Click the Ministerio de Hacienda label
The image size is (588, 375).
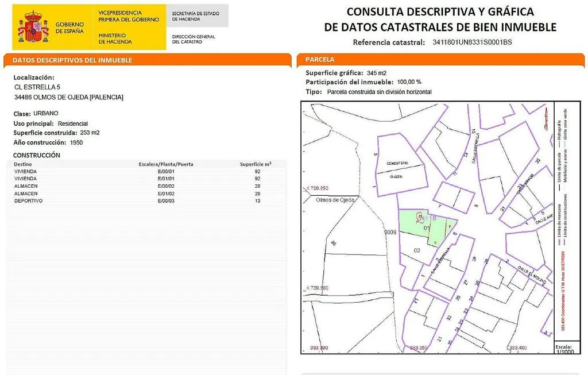point(115,38)
